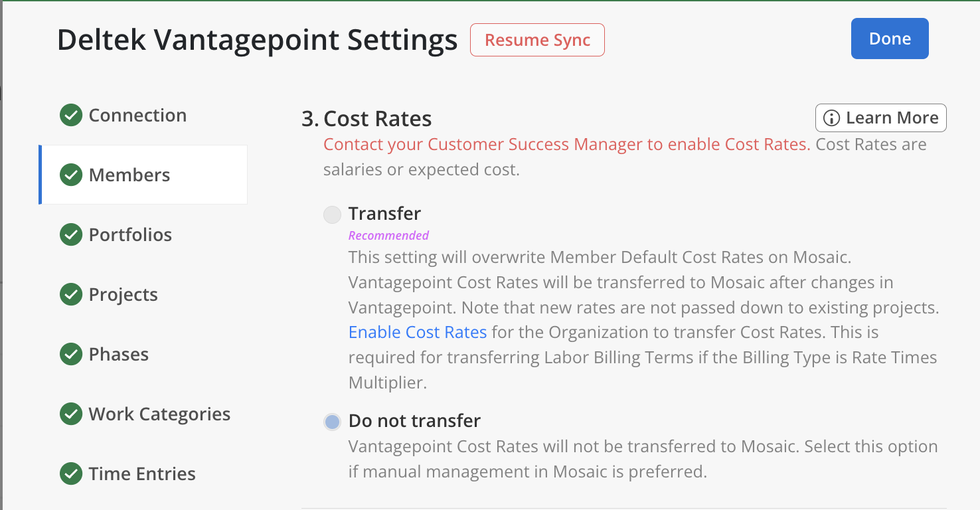This screenshot has height=510, width=980.
Task: Click the Portfolios green checkmark icon
Action: point(71,235)
